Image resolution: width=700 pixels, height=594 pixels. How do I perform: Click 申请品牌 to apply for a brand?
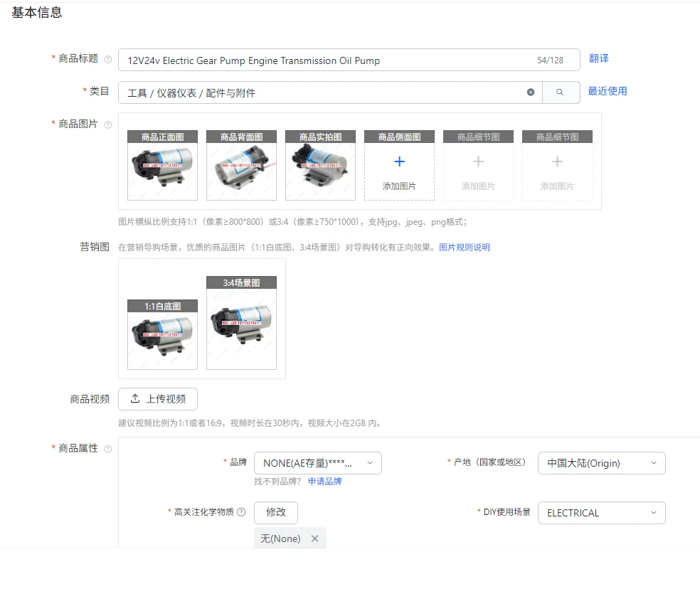pyautogui.click(x=325, y=482)
